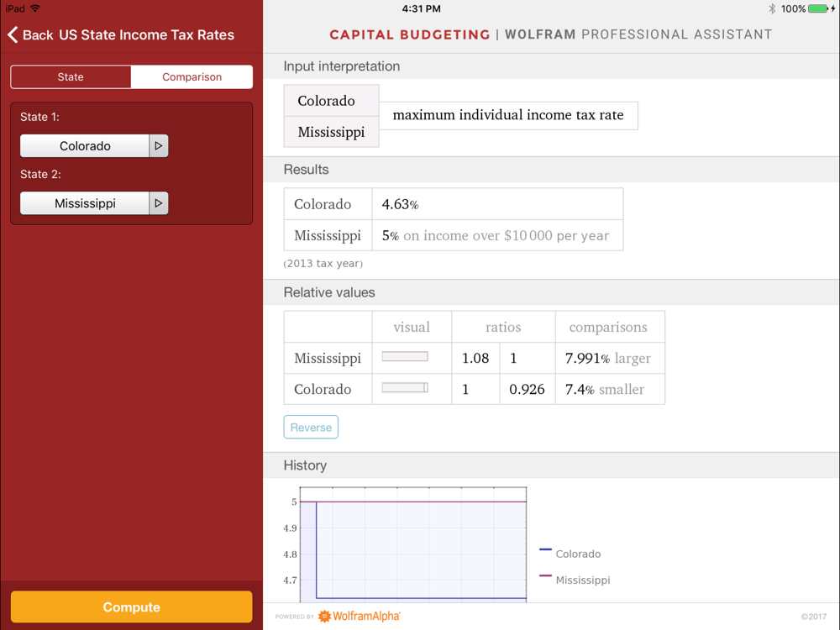
Task: Expand the Colorado dropdown arrow
Action: 159,145
